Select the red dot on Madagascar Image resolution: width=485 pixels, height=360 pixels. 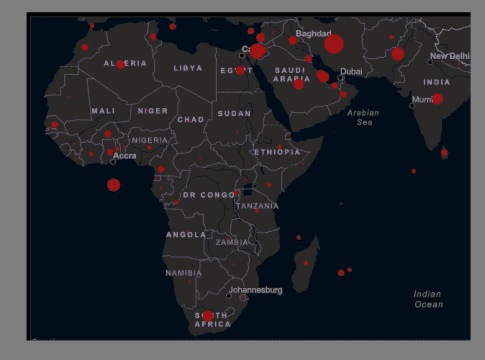click(x=306, y=263)
